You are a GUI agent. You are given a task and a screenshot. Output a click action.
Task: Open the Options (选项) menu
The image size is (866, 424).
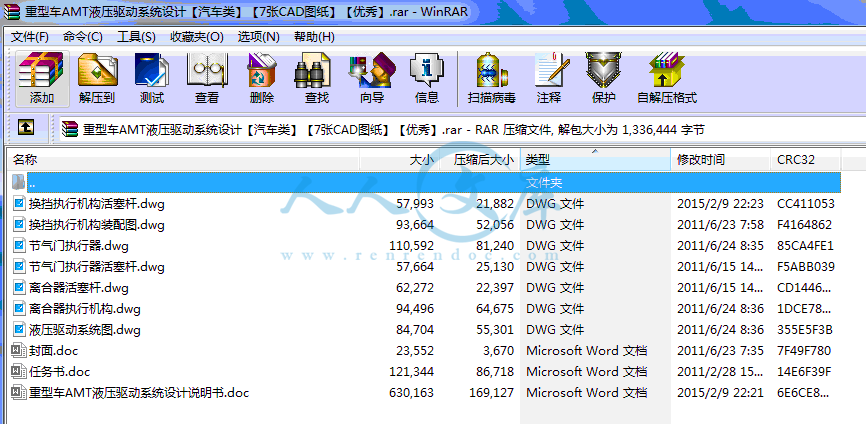258,37
